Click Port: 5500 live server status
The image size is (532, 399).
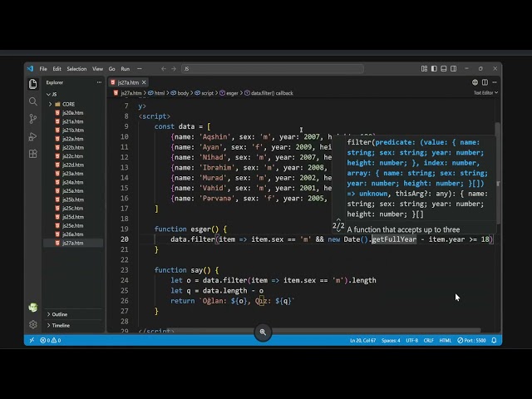click(471, 340)
